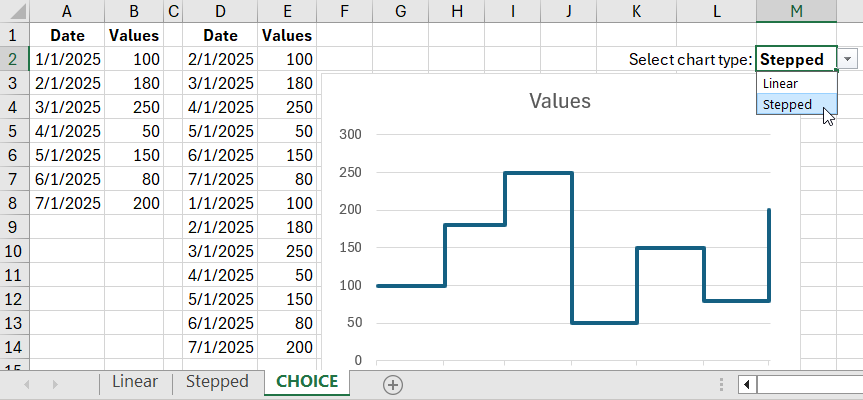Click the next sheet navigation arrow

point(54,384)
